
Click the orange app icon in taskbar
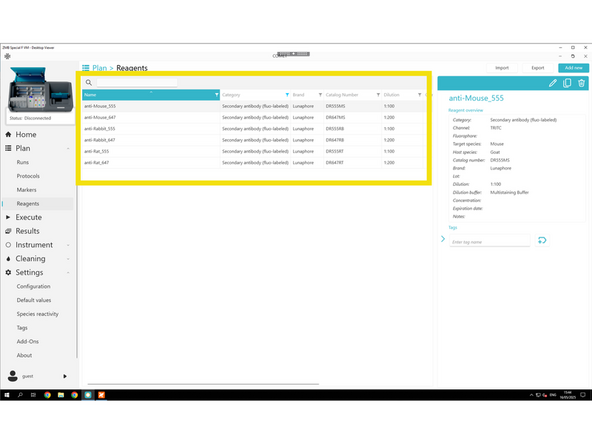(x=102, y=395)
